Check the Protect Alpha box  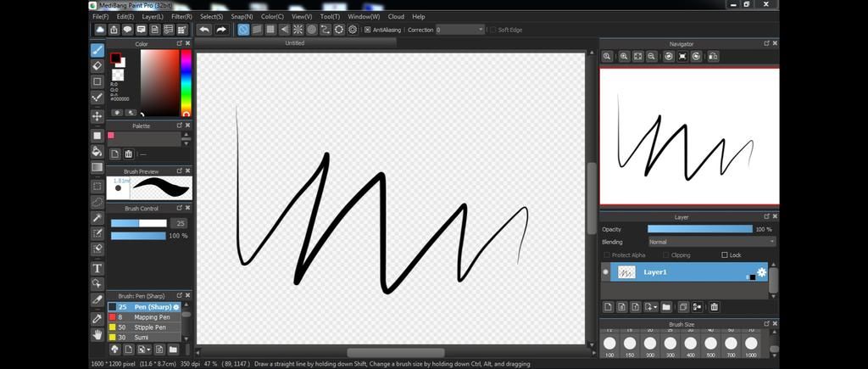tap(607, 254)
